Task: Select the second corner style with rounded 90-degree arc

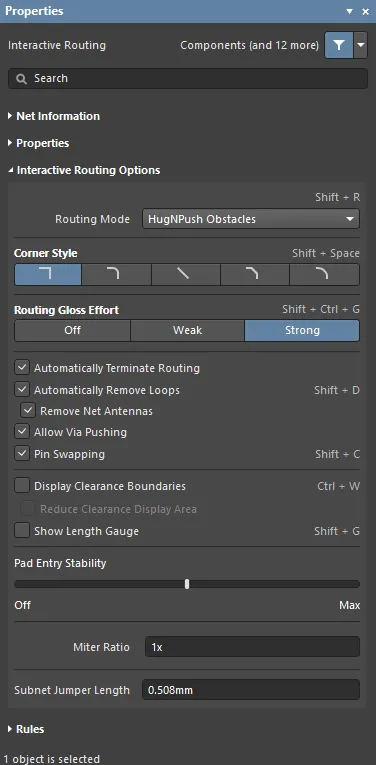Action: click(117, 275)
